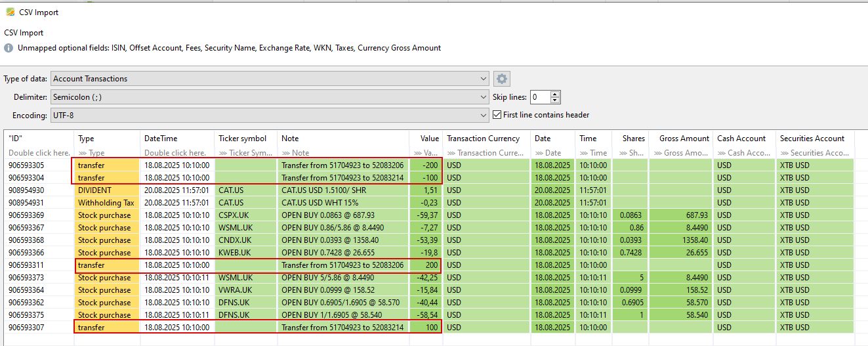Image resolution: width=868 pixels, height=346 pixels.
Task: Click the Double click here mapping under ID
Action: click(39, 153)
